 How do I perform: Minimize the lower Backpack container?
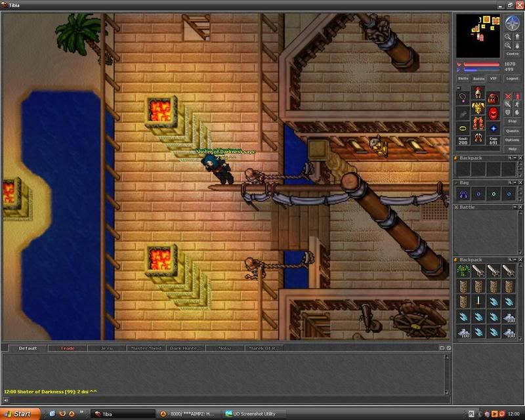pos(515,260)
